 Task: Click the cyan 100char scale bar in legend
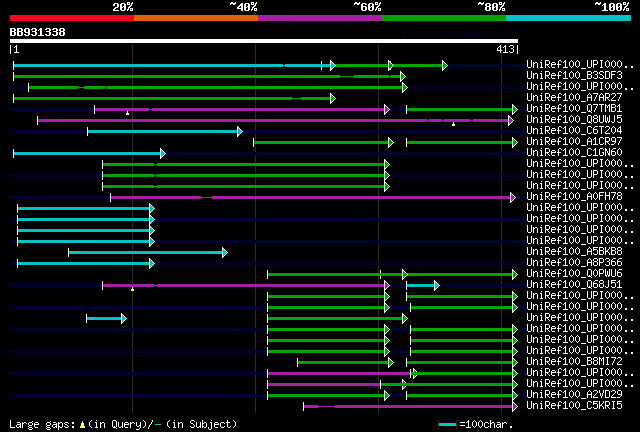pos(447,425)
